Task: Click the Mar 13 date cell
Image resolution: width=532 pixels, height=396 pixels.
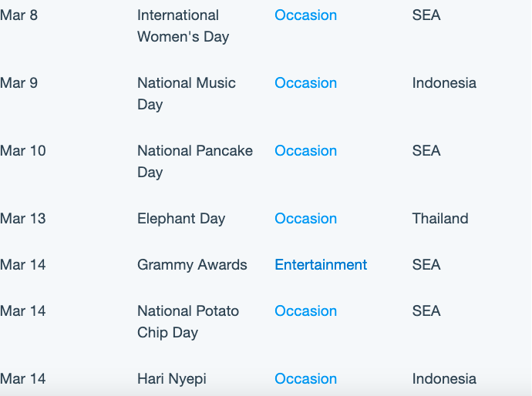Action: coord(22,219)
